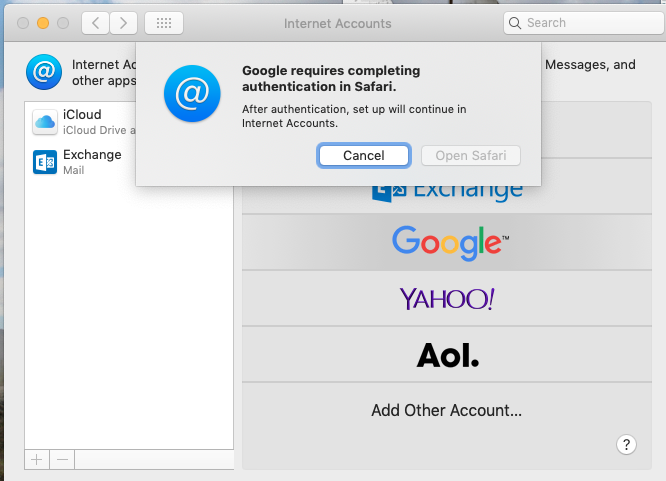Open help with the question mark button

point(626,444)
